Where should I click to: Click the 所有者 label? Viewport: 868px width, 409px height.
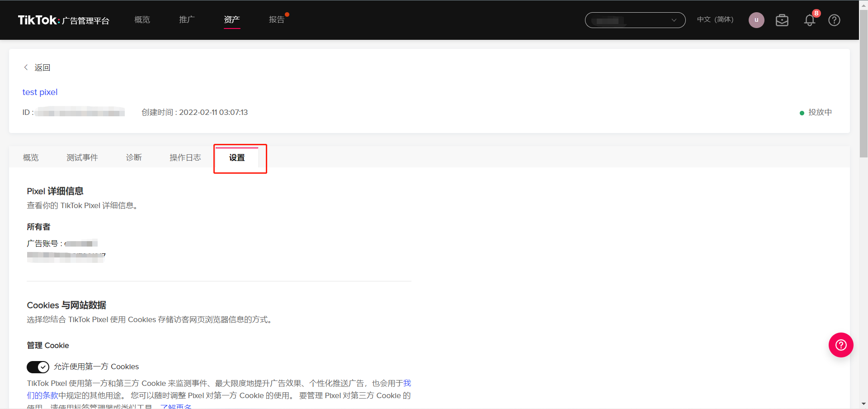38,227
